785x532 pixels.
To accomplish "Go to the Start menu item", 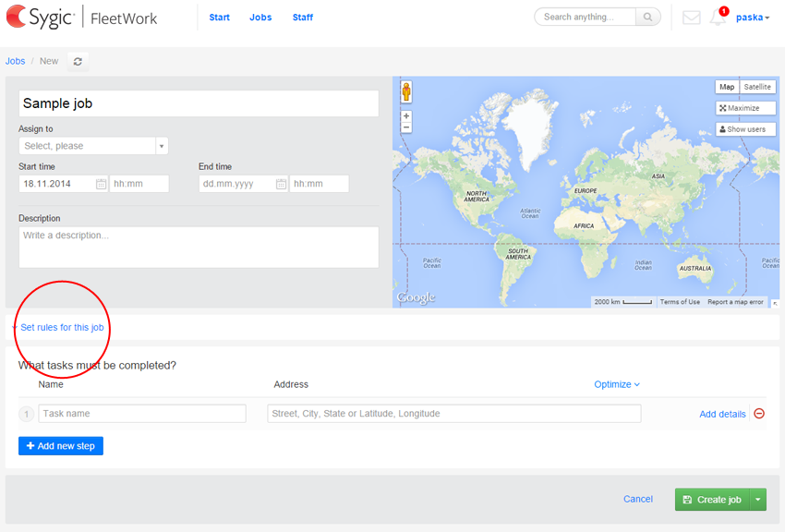I will click(x=219, y=17).
